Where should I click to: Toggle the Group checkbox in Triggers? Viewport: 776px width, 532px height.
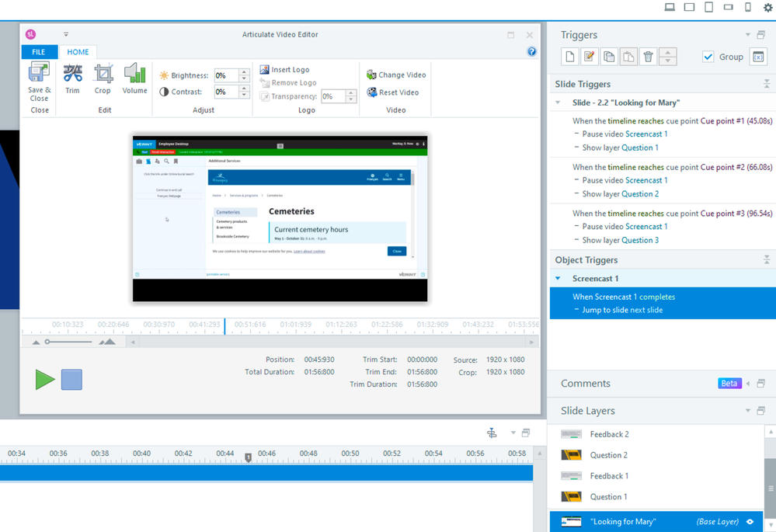[x=708, y=57]
